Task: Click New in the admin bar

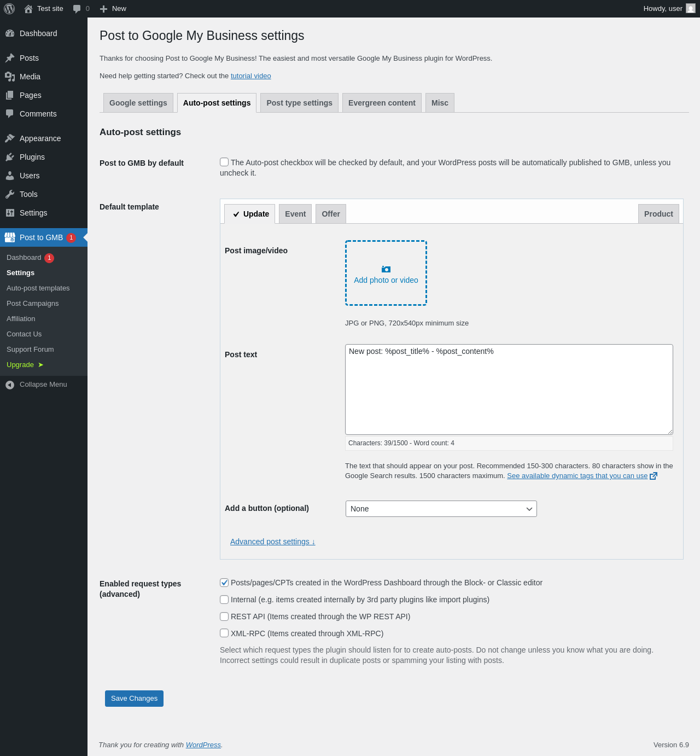Action: [119, 9]
